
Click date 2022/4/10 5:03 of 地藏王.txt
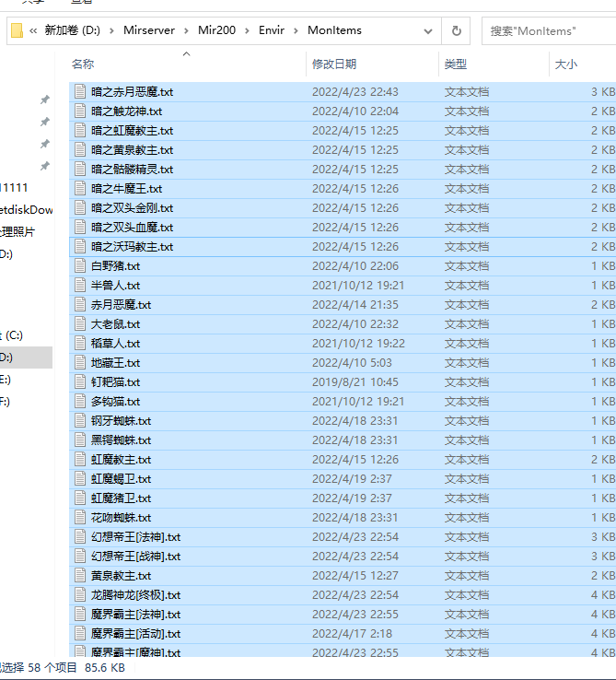coord(352,362)
